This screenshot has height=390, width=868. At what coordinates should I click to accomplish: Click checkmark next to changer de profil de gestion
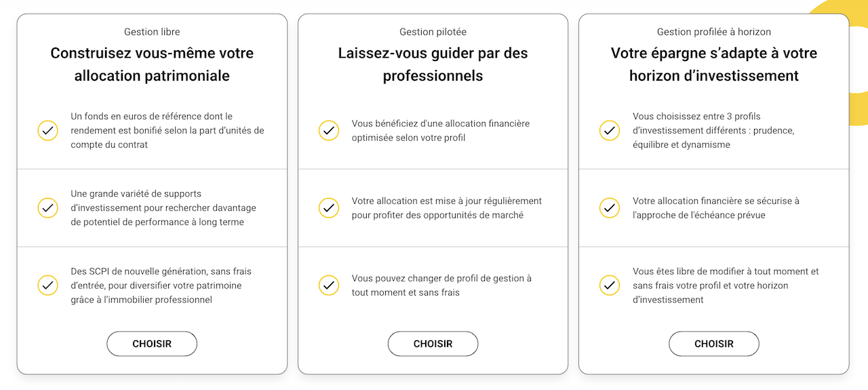tap(329, 285)
